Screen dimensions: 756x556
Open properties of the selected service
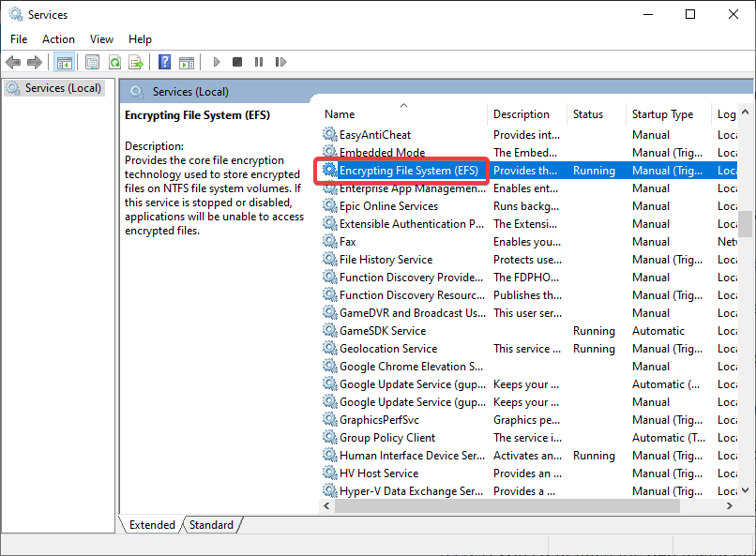pyautogui.click(x=91, y=62)
